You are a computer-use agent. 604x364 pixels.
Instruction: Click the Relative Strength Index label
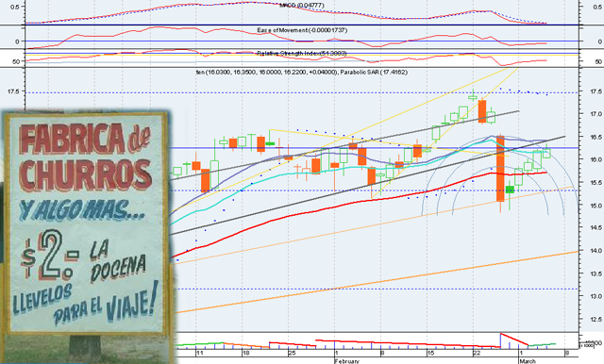(302, 53)
